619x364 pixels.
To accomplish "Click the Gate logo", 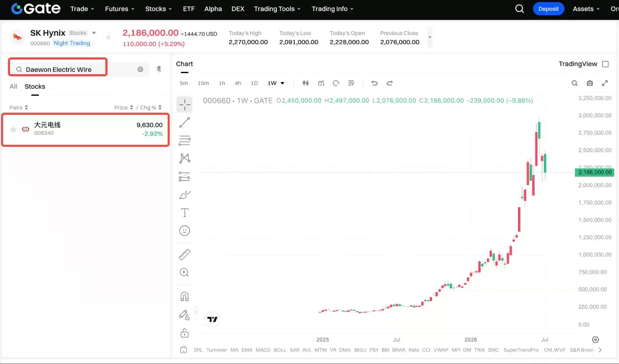I will click(36, 9).
